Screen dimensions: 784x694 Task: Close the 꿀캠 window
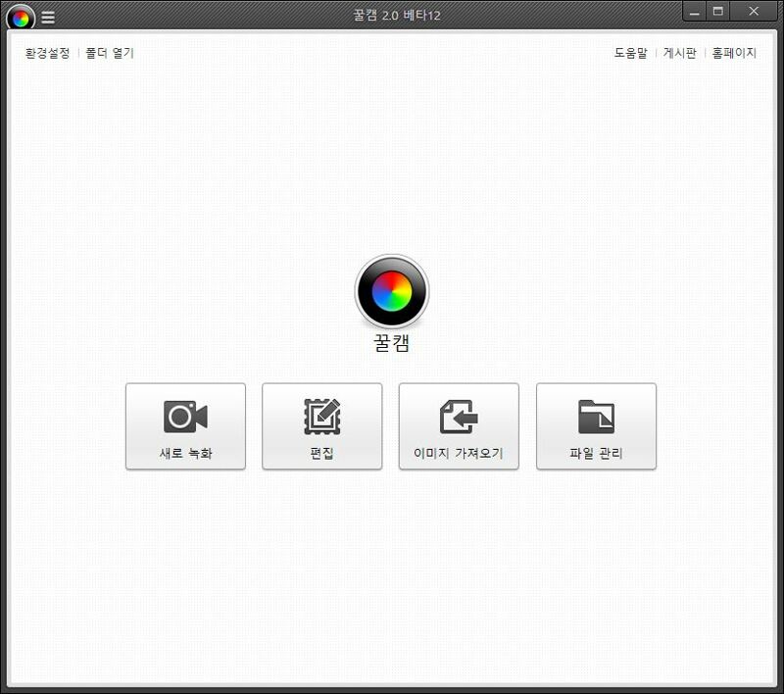point(754,12)
